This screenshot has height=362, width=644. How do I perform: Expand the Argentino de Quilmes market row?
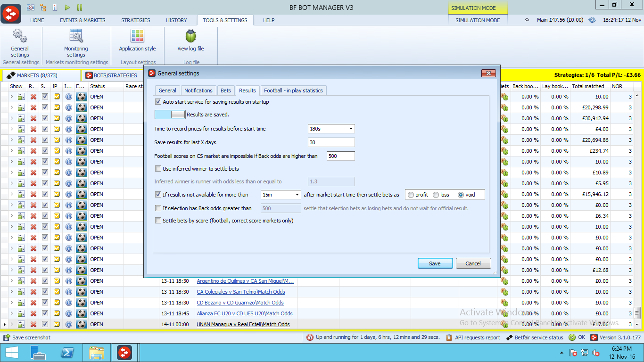pos(12,281)
